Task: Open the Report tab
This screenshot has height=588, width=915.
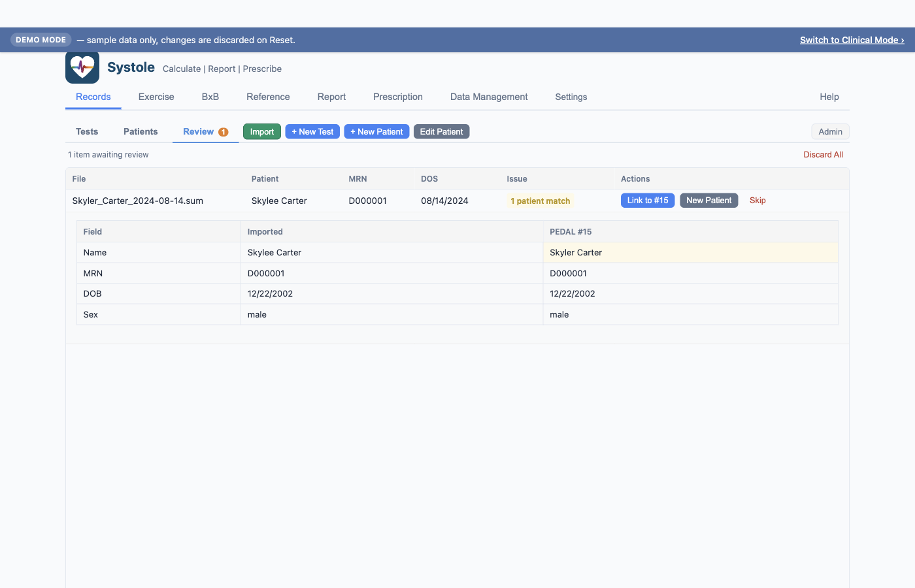Action: point(331,97)
